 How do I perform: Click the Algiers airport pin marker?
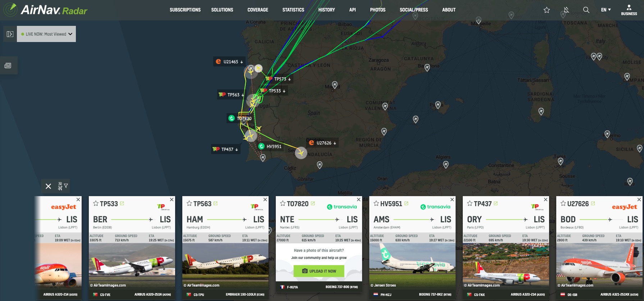point(446,165)
